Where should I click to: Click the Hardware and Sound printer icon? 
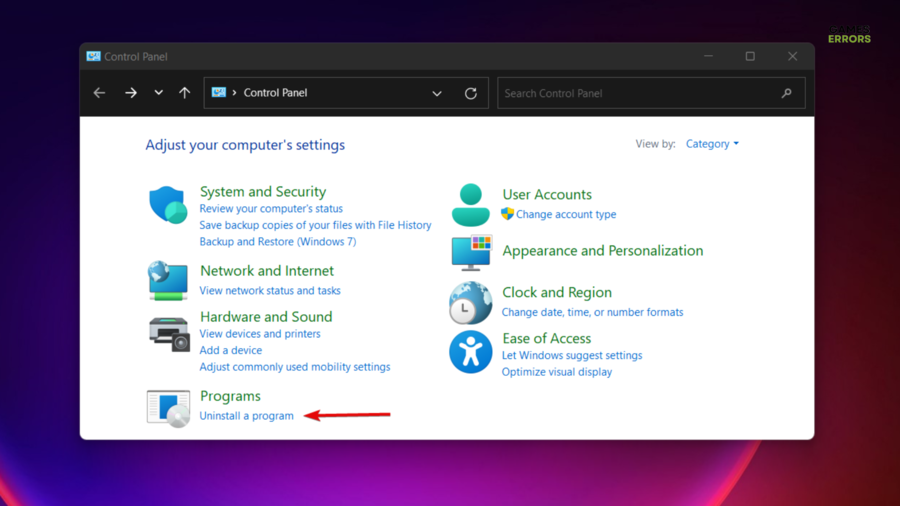click(x=168, y=333)
